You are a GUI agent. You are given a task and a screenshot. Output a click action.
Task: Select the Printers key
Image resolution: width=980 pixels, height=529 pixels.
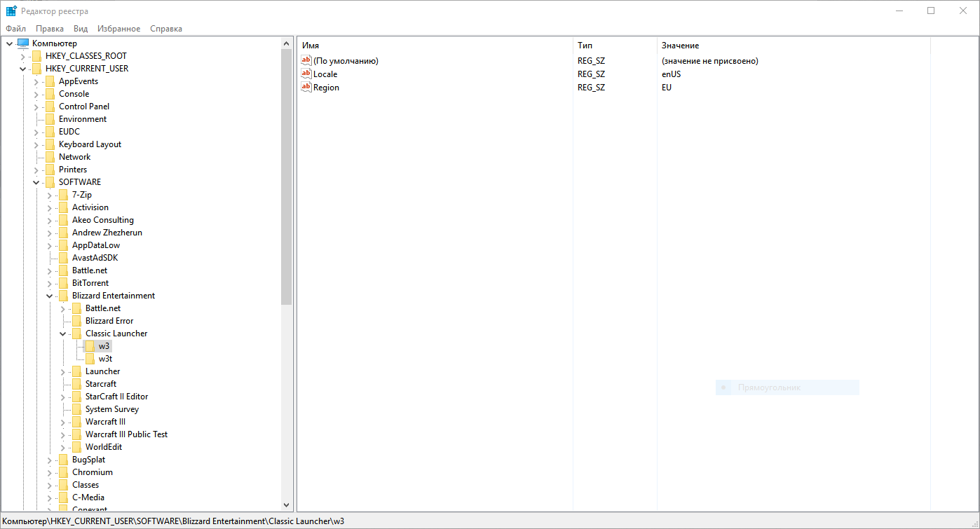tap(73, 170)
